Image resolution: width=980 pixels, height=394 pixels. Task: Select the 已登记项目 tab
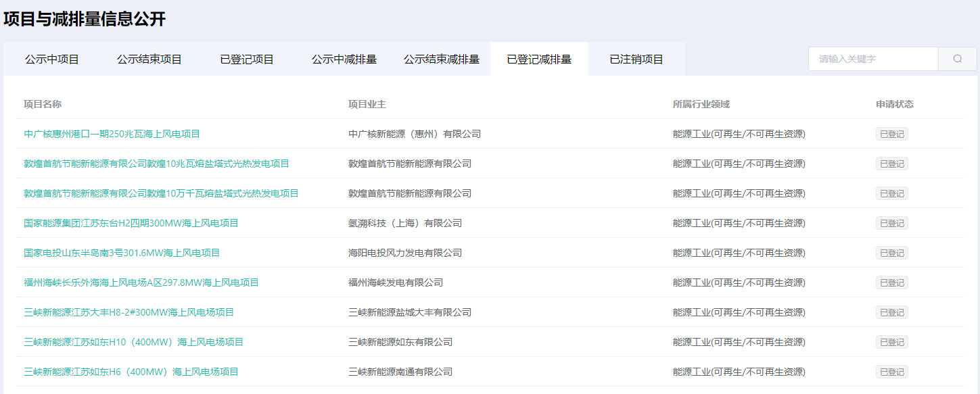click(247, 59)
